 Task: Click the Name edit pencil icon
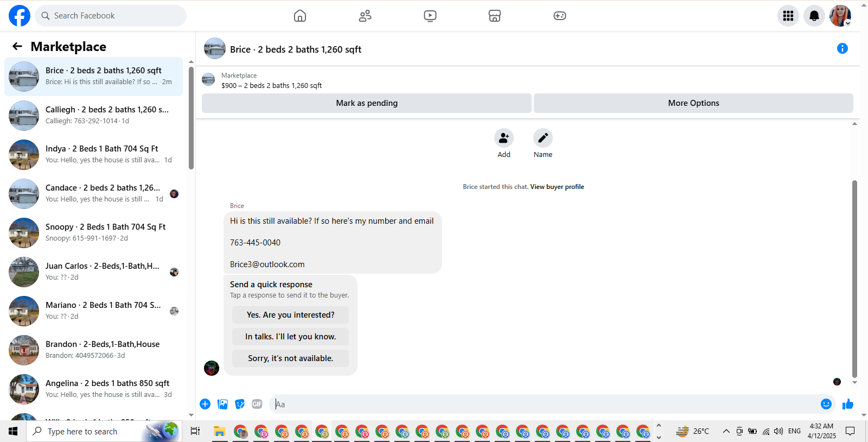(x=543, y=138)
